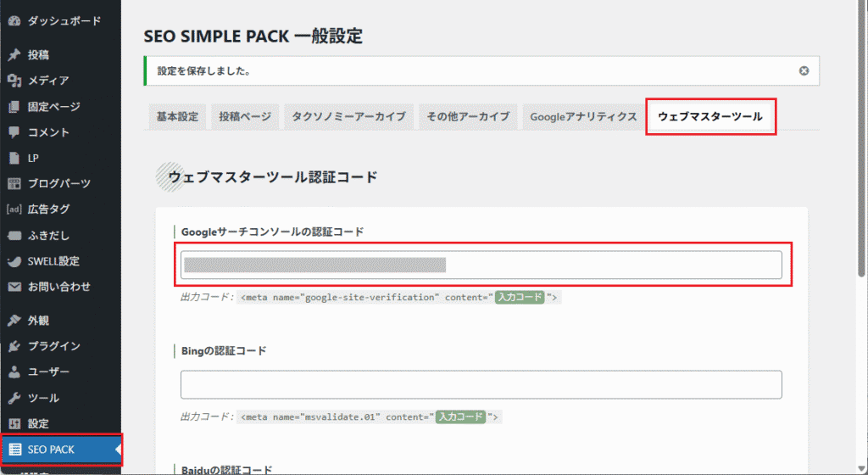
Task: Click the person icon beside ユーザー
Action: [14, 372]
